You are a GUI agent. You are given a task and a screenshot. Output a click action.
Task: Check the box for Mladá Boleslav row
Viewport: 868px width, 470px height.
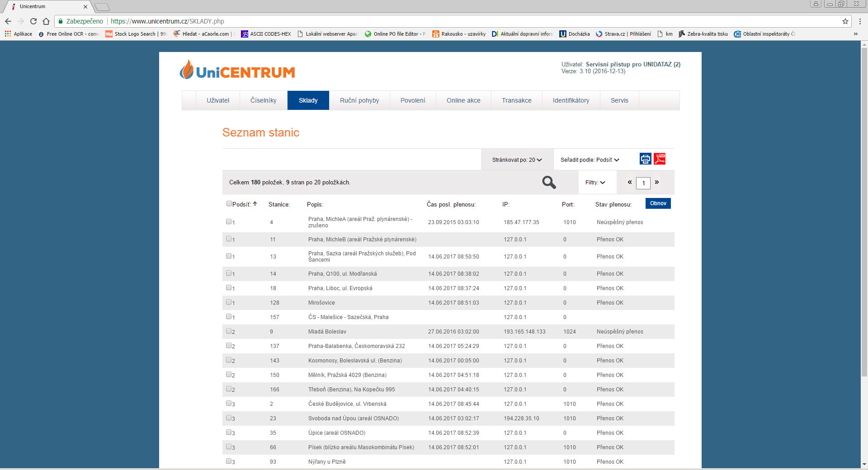coord(229,331)
